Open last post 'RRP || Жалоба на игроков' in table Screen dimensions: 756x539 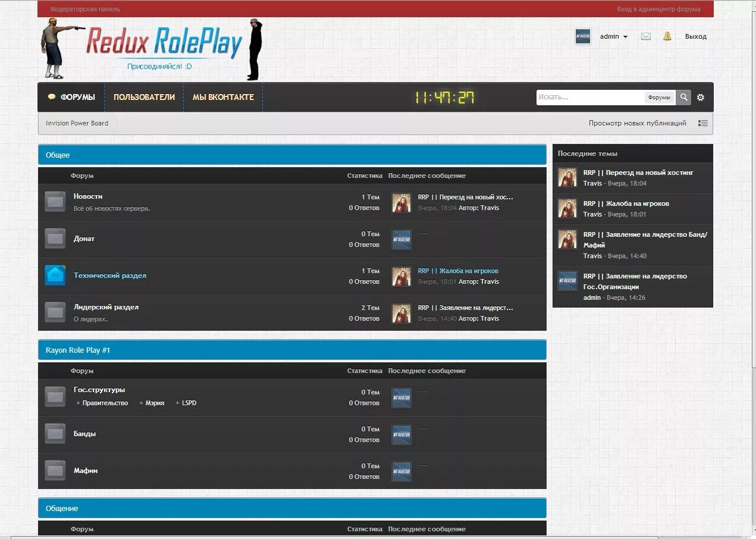coord(458,271)
